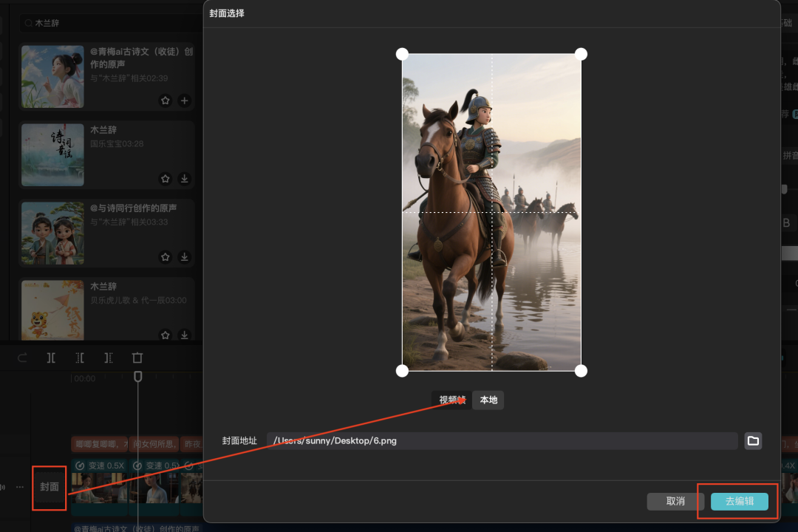The height and width of the screenshot is (532, 798).
Task: Add the 青梅ai古诗文 sound to the track
Action: pyautogui.click(x=185, y=100)
